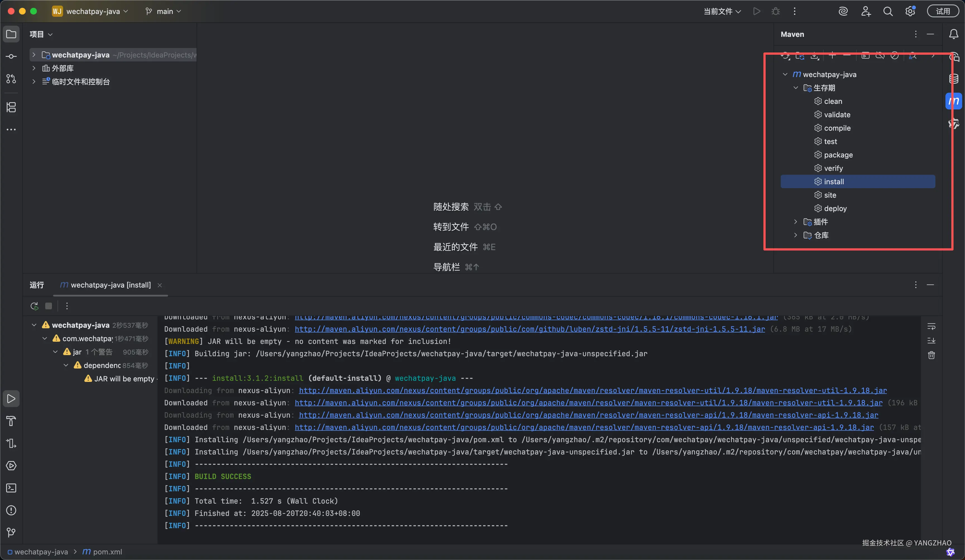The height and width of the screenshot is (560, 965).
Task: Toggle Skip Tests mode in Maven toolbar
Action: [x=895, y=56]
